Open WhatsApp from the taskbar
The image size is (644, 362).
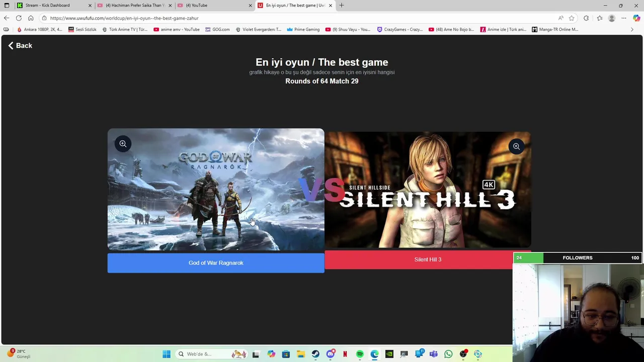[x=448, y=354]
